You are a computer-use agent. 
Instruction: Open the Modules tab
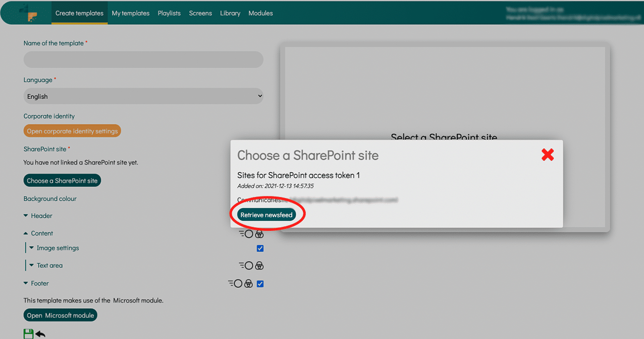260,13
